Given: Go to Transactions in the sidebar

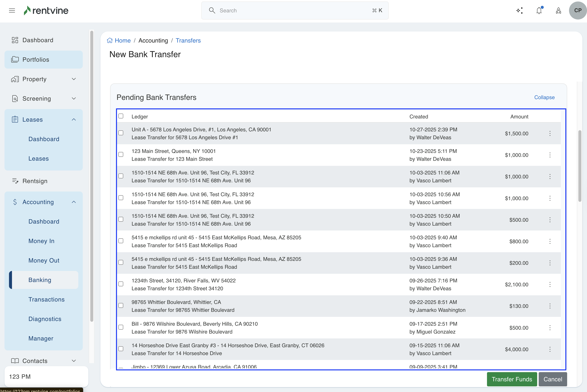Looking at the screenshot, I should pyautogui.click(x=46, y=299).
